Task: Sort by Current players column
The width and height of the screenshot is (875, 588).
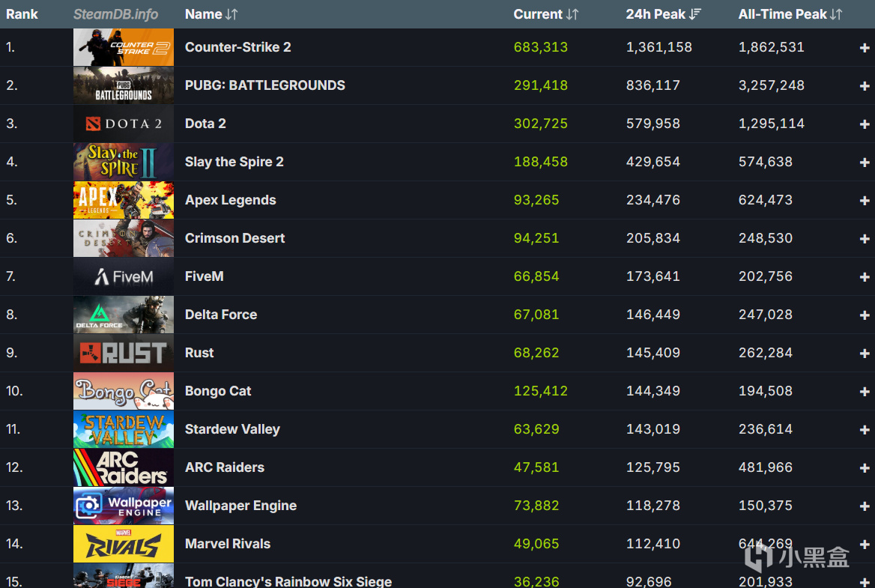Action: coord(546,14)
